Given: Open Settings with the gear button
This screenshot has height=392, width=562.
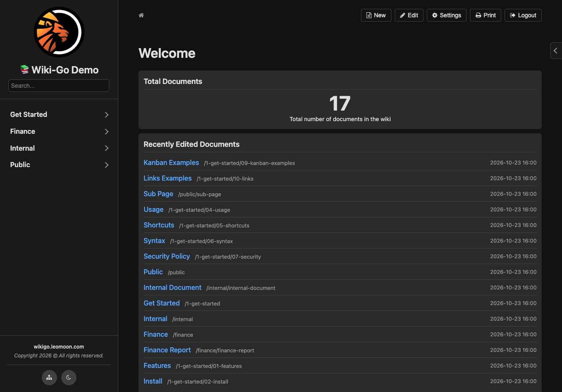Looking at the screenshot, I should coord(447,15).
